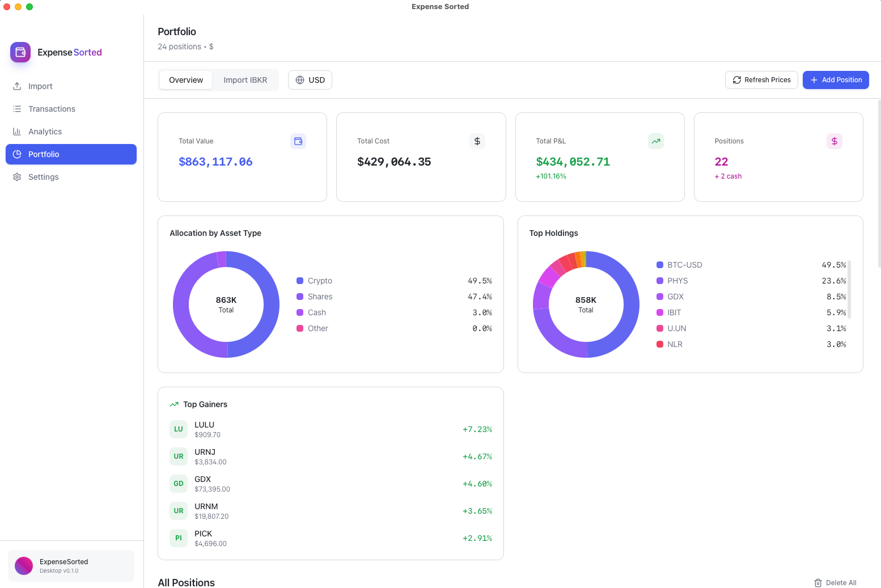Open the Analytics section
This screenshot has width=881, height=588.
click(x=71, y=132)
